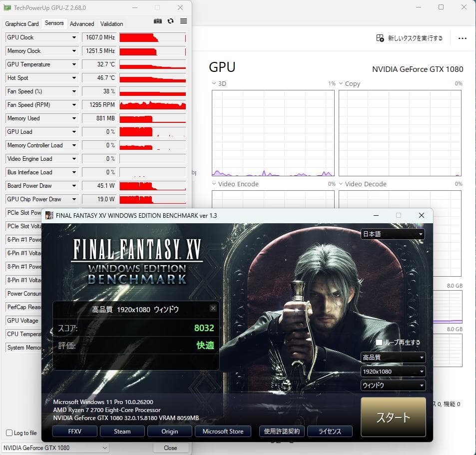This screenshot has height=455, width=476.
Task: Click the Microsoft Store button
Action: point(223,432)
